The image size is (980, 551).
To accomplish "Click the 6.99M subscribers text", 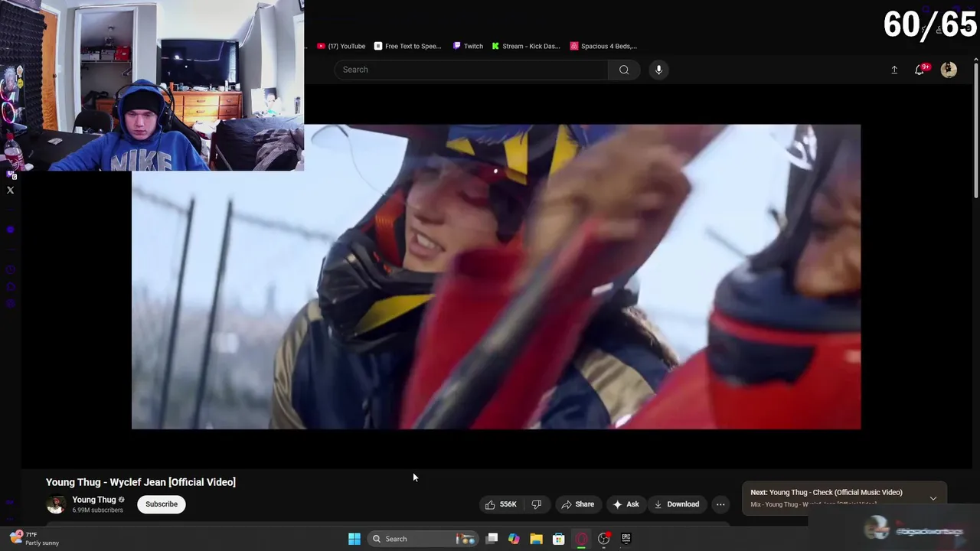I will (x=97, y=510).
